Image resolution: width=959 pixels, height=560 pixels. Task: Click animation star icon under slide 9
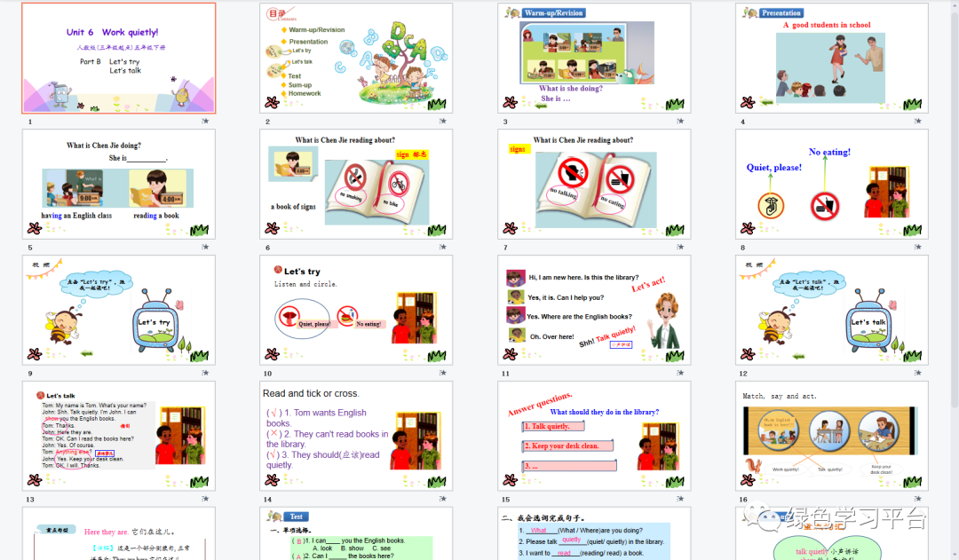(x=205, y=373)
